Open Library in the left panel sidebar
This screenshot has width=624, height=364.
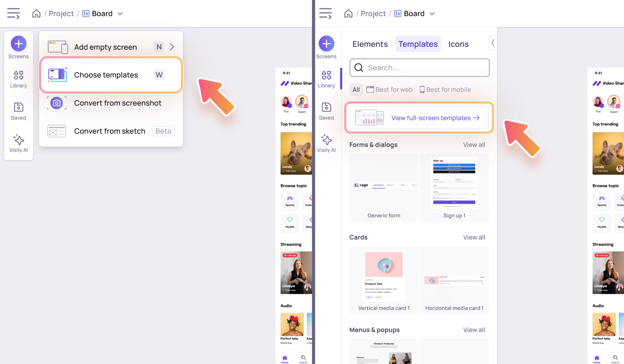[19, 79]
